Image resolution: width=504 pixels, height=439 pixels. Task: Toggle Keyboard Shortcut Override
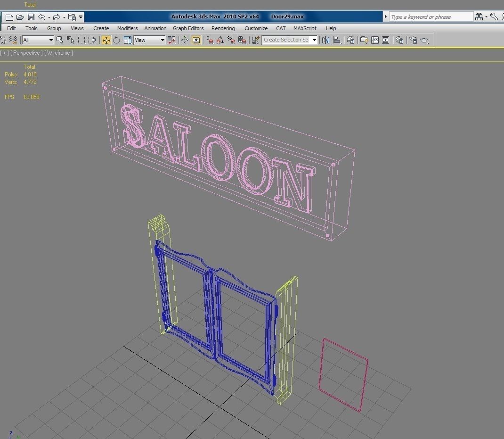coord(196,40)
